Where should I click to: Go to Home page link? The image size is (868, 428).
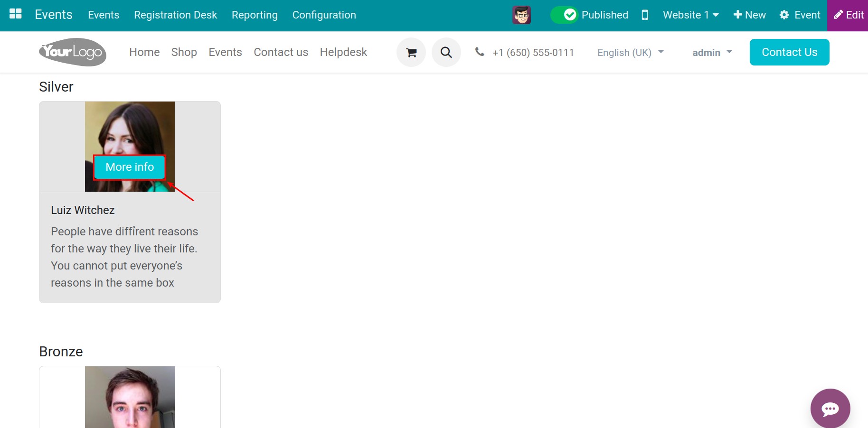pos(144,52)
